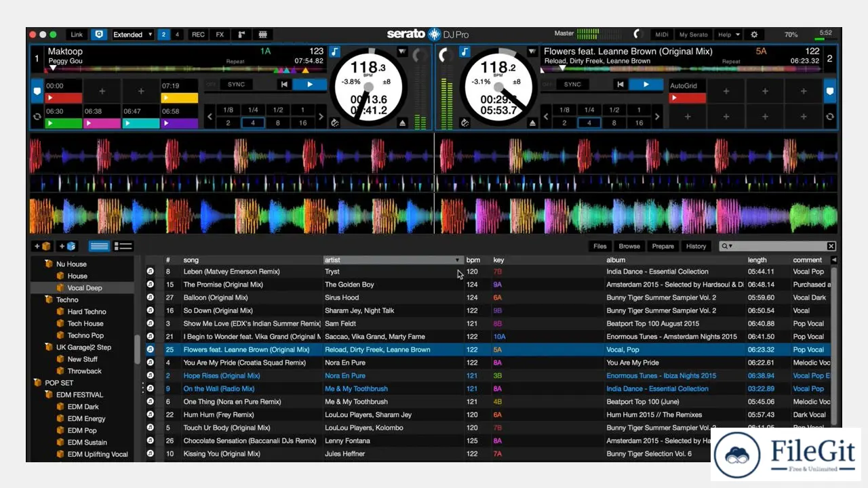Open the Files tab
This screenshot has height=488, width=868.
pyautogui.click(x=599, y=246)
